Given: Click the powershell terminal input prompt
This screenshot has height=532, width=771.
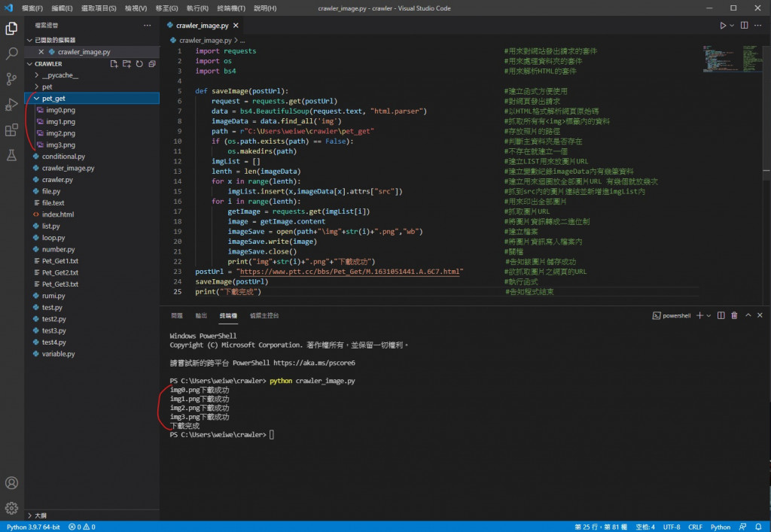Looking at the screenshot, I should [271, 435].
